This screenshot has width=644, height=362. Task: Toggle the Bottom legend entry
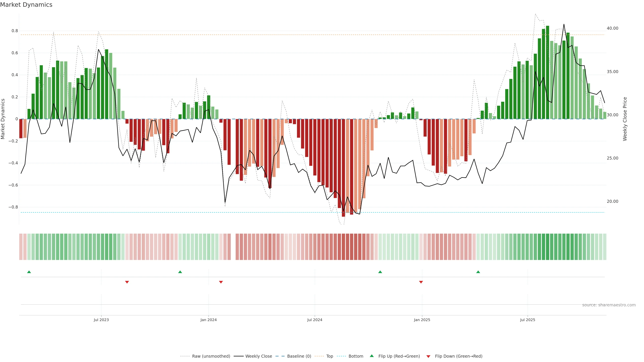click(356, 356)
